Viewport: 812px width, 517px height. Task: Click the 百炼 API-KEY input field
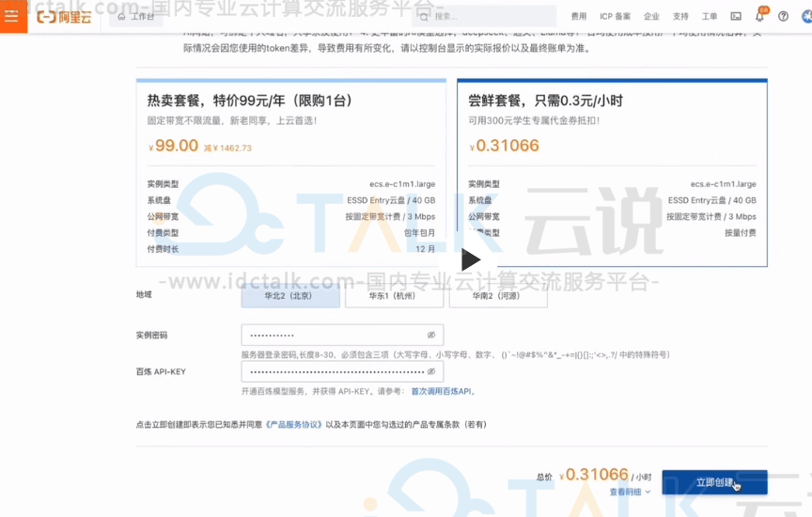click(x=342, y=371)
